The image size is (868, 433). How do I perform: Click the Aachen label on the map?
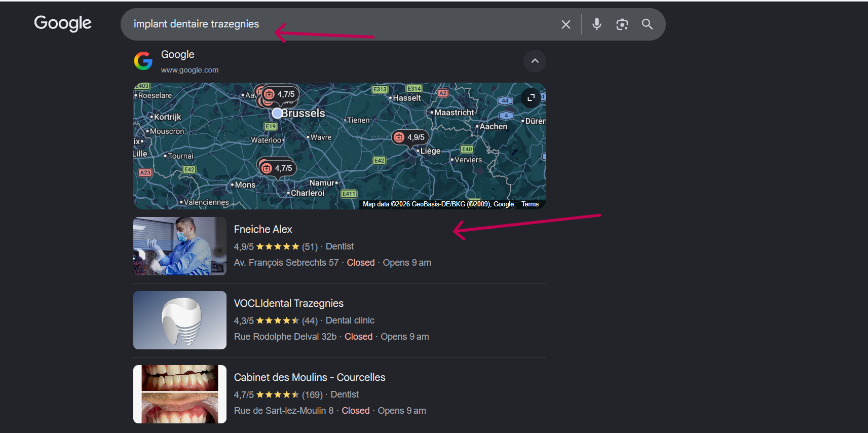(494, 127)
